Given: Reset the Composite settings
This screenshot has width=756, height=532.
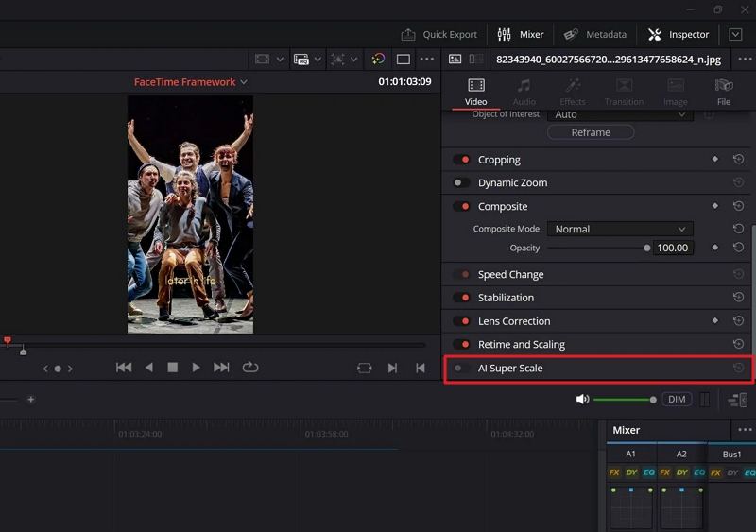Looking at the screenshot, I should click(x=738, y=206).
